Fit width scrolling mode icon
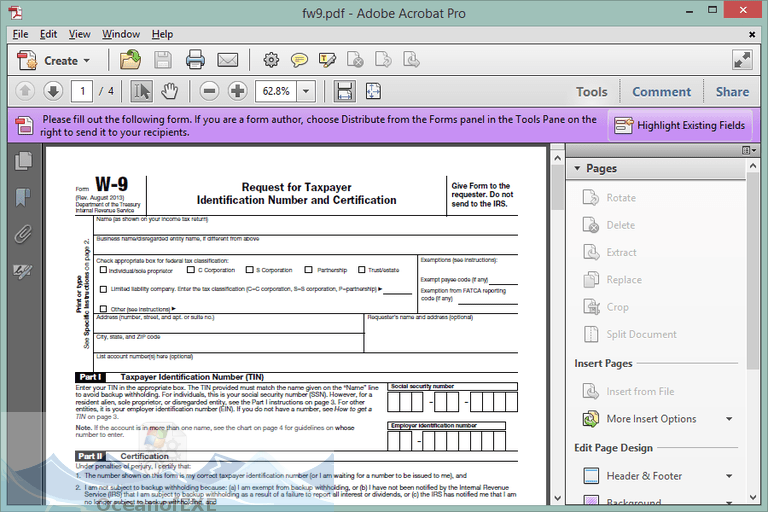Viewport: 768px width, 512px height. pyautogui.click(x=344, y=92)
